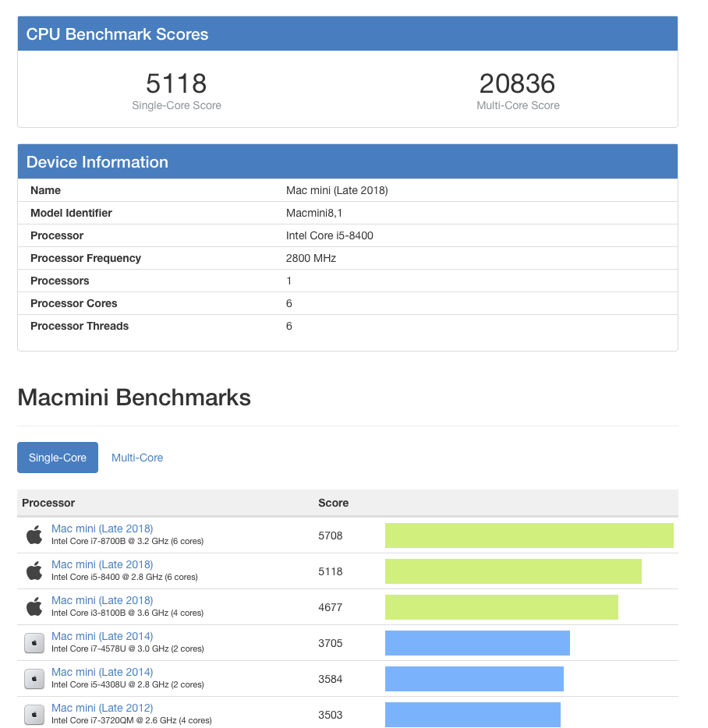708x728 pixels.
Task: Click the Macmini8,1 model identifier value
Action: click(314, 213)
